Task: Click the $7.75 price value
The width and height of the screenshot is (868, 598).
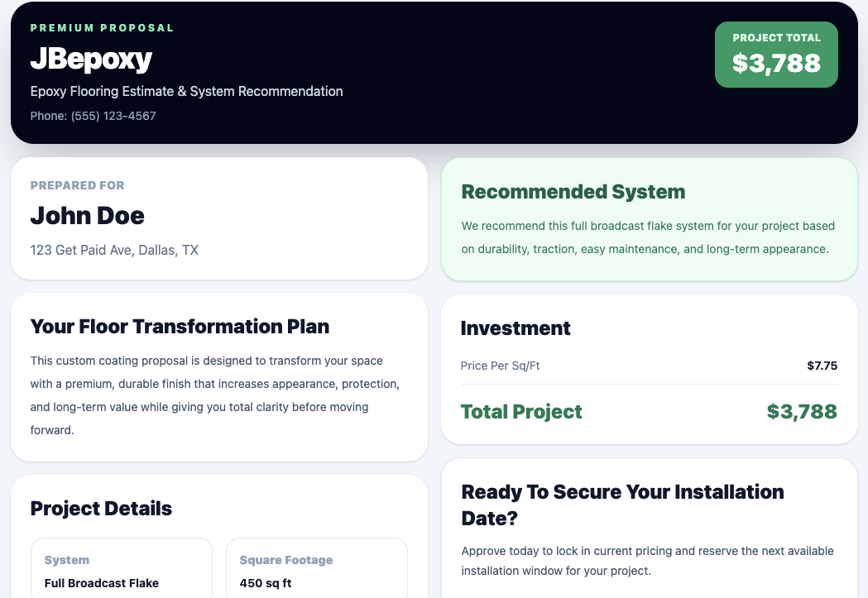Action: click(x=822, y=366)
